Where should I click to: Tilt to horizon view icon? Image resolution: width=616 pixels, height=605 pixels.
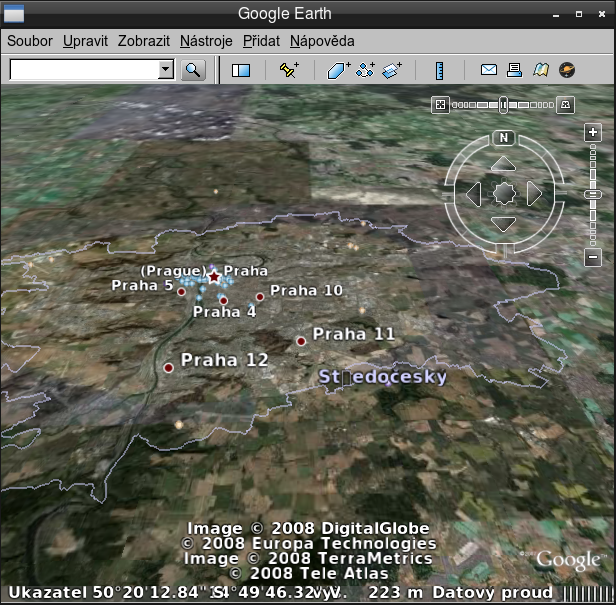[x=565, y=105]
